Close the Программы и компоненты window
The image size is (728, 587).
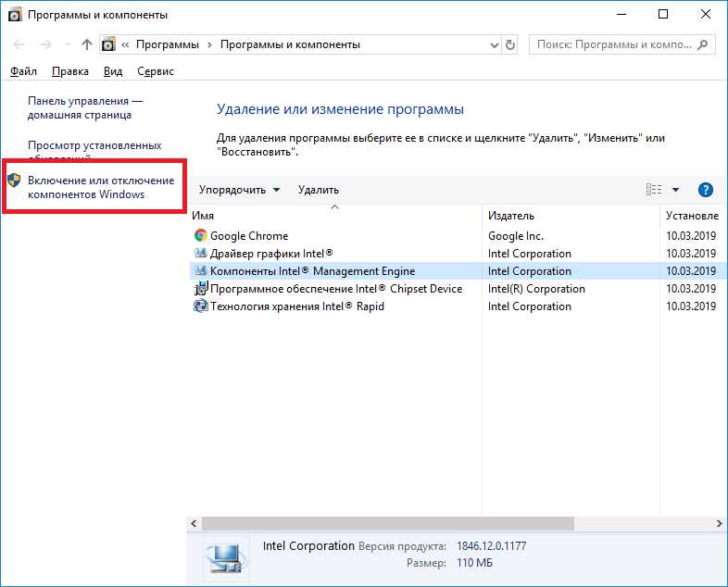click(706, 15)
